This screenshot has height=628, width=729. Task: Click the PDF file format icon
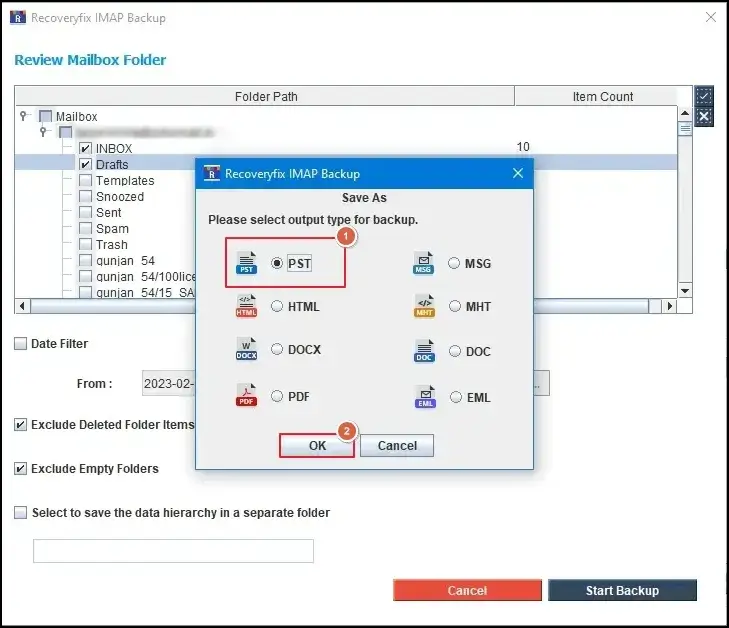click(246, 395)
